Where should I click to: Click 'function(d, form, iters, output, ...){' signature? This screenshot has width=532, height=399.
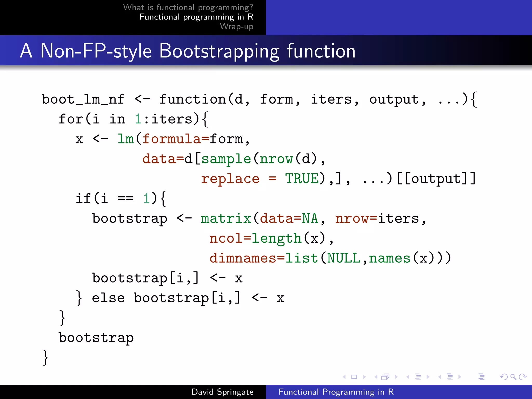318,99
